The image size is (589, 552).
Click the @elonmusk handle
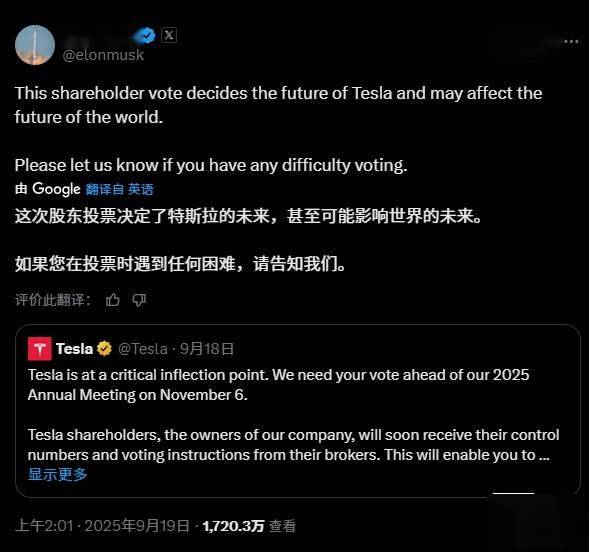103,55
